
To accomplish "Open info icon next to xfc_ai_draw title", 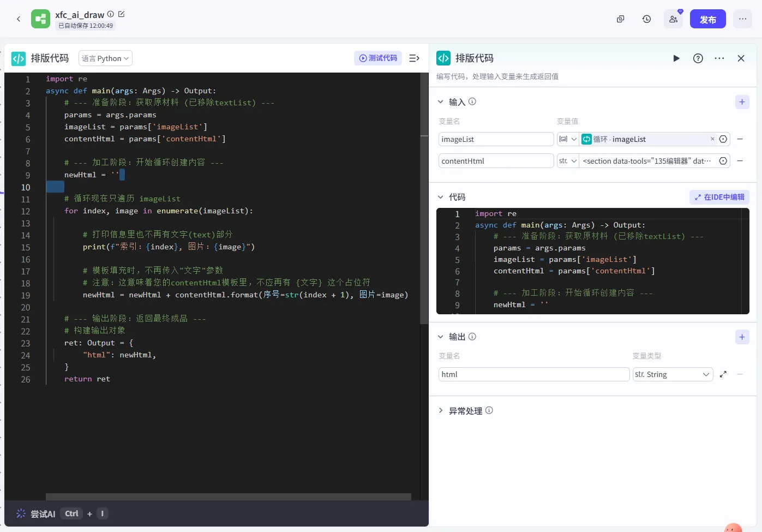I will coord(111,14).
